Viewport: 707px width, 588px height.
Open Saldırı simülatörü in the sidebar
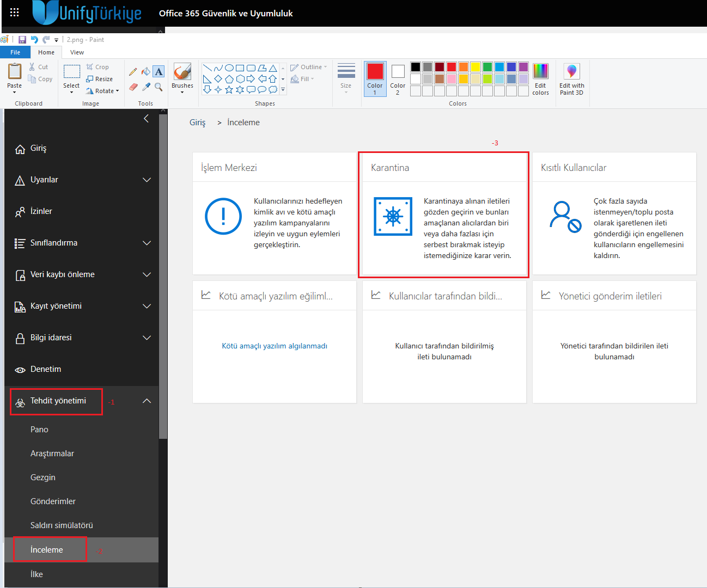pos(62,525)
